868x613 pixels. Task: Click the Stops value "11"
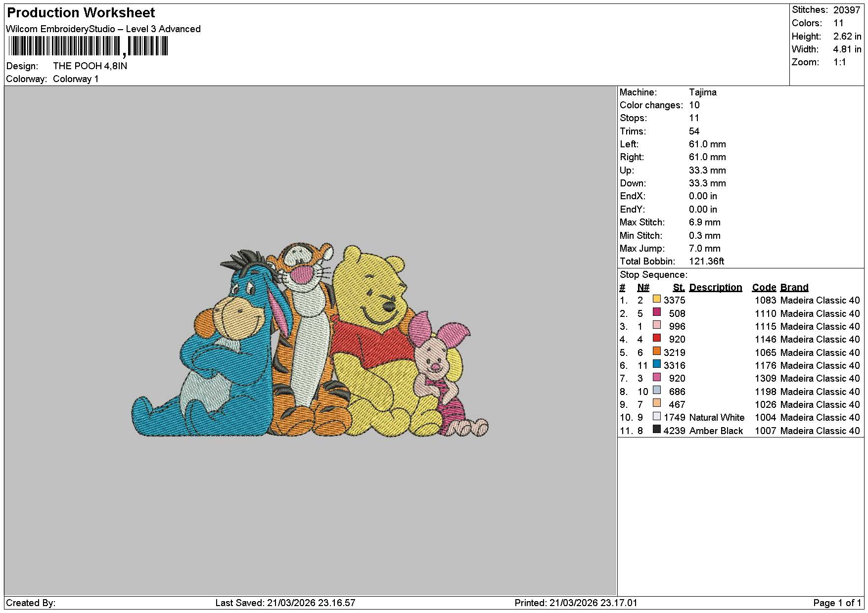pyautogui.click(x=694, y=118)
